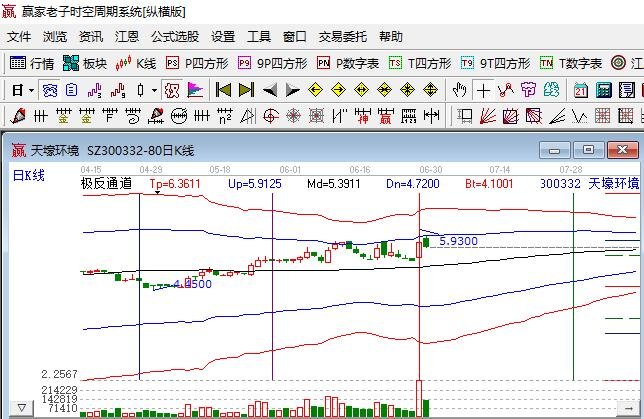644x419 pixels.
Task: Toggle the crosshair cursor tool
Action: point(483,90)
